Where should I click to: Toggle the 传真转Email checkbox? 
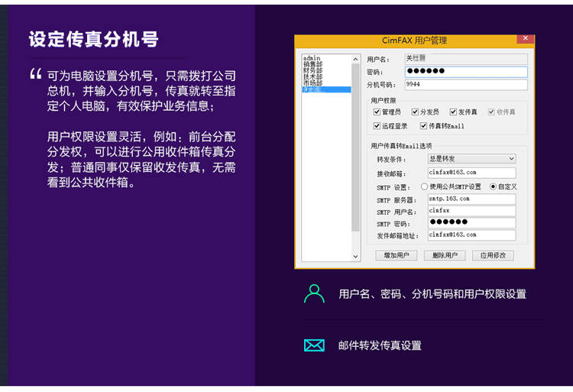(423, 126)
